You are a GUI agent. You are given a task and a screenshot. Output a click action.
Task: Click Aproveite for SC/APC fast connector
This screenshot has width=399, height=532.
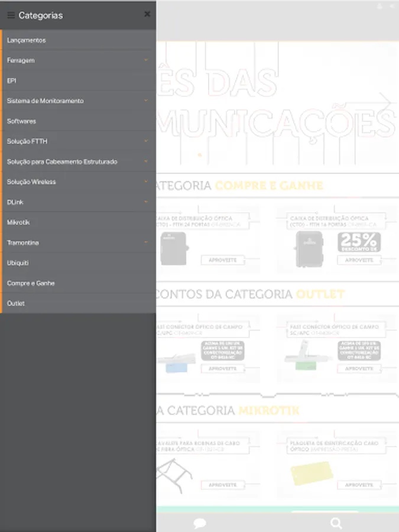359,368
